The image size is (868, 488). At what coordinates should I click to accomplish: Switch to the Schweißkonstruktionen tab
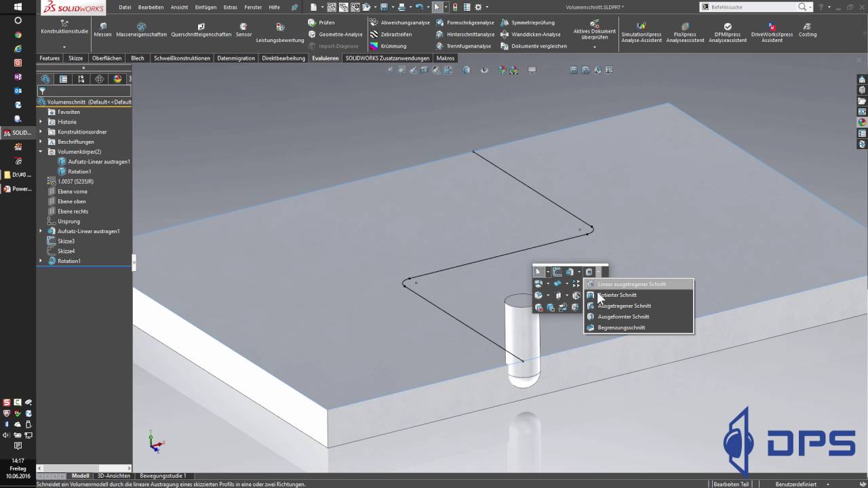[x=182, y=58]
